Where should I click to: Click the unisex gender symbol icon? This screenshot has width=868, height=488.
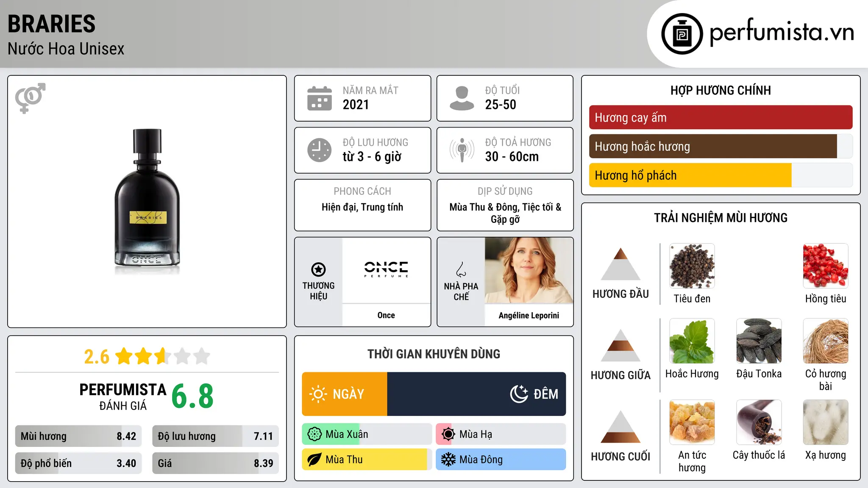point(30,98)
